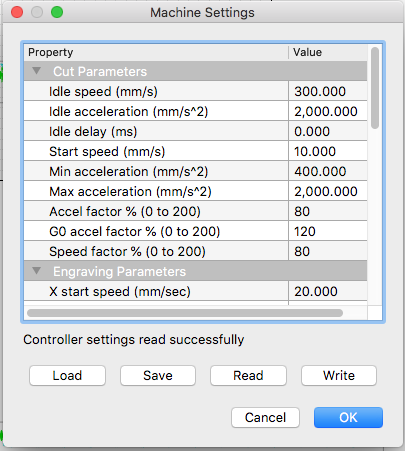Viewport: 405px width, 451px height.
Task: Select the Min acceleration value 400.000
Action: pyautogui.click(x=328, y=171)
